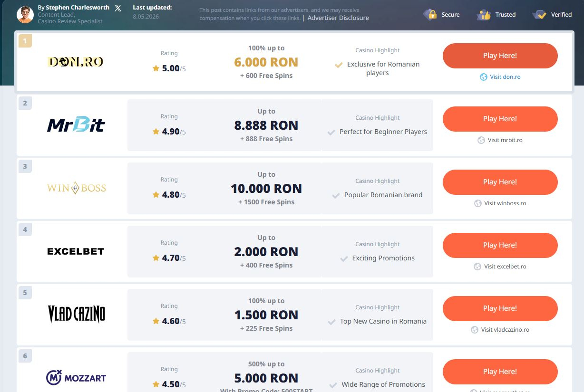Click the star icon next to 4.50 rating
The width and height of the screenshot is (584, 392).
(x=156, y=384)
